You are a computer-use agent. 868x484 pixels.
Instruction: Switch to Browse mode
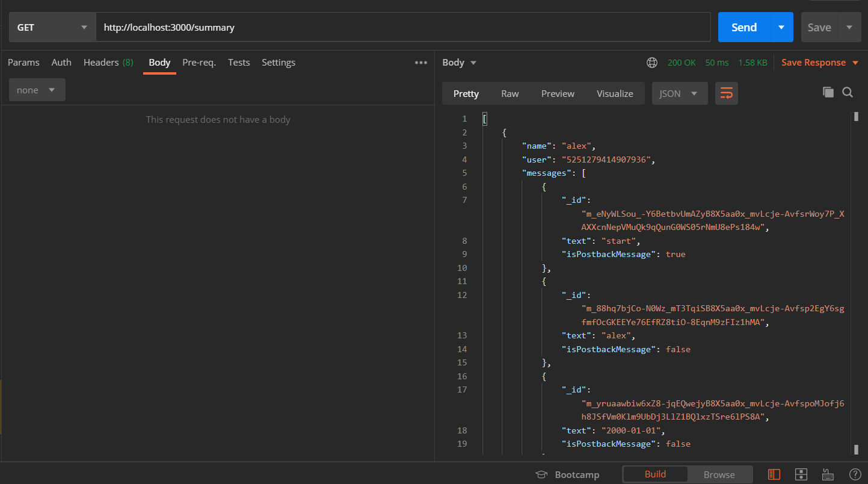(x=719, y=474)
